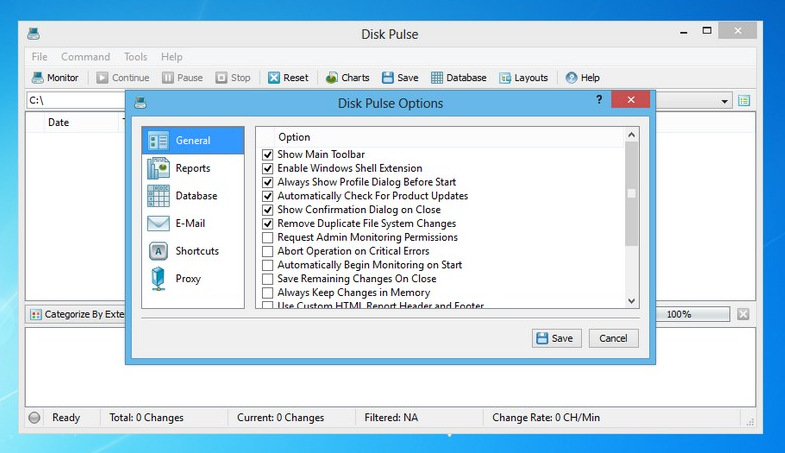Click Cancel button in options dialog
Viewport: 785px width, 453px height.
coord(614,338)
